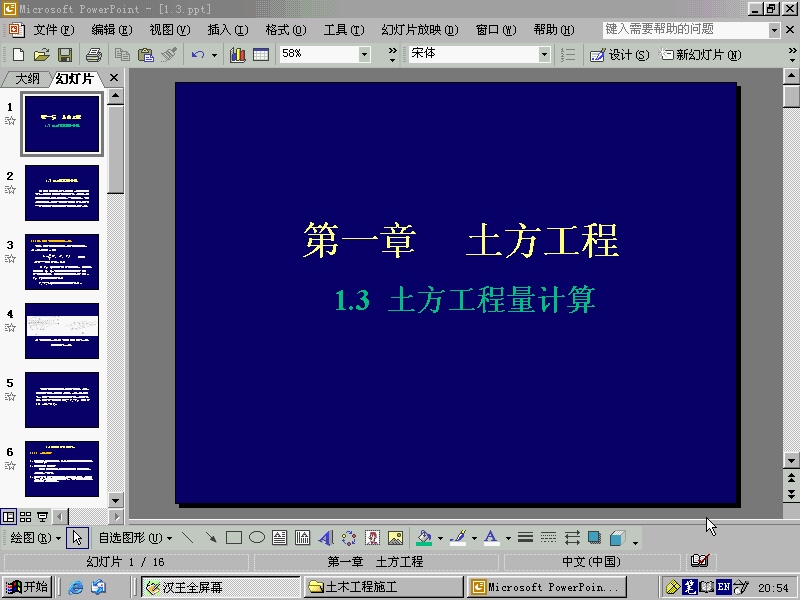Open the Format menu
The height and width of the screenshot is (600, 800).
286,30
